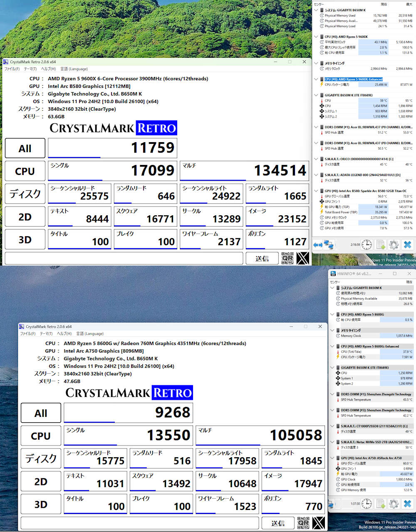Collapse the DDR5 DIMM [#1] Acer sensor group
The width and height of the screenshot is (416, 532).
317,127
